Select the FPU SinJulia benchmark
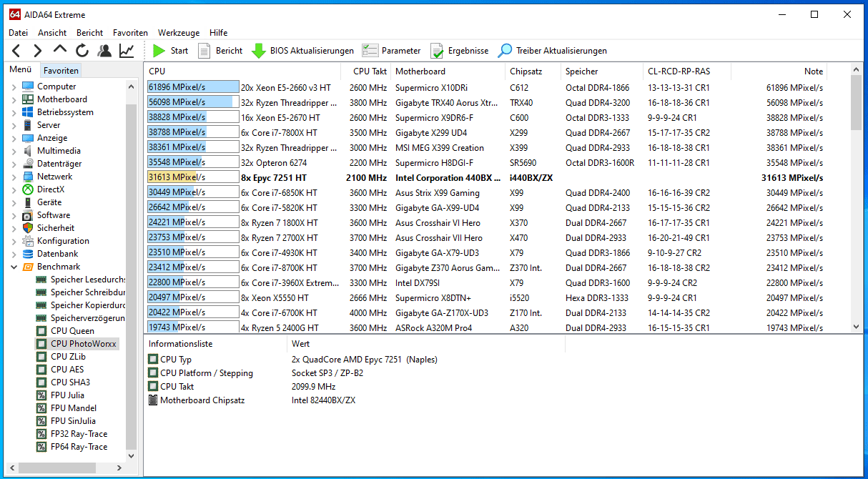 73,421
